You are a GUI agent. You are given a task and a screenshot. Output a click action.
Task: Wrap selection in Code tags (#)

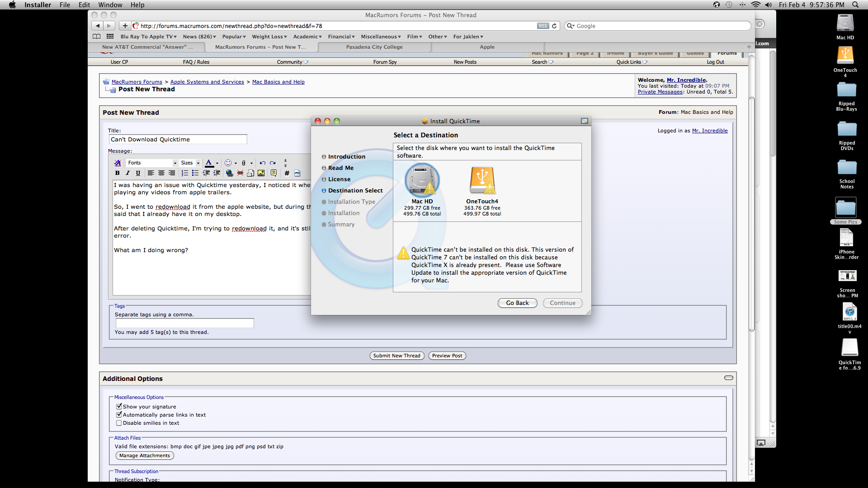coord(287,173)
